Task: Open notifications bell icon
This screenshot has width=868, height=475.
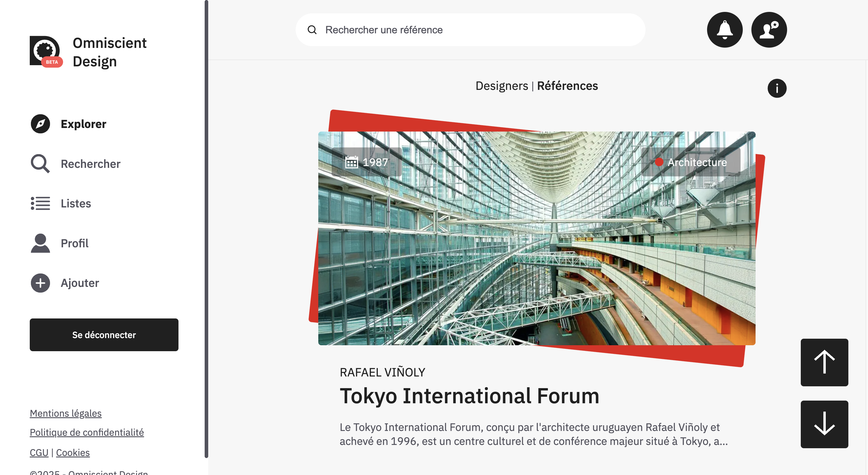Action: coord(724,30)
